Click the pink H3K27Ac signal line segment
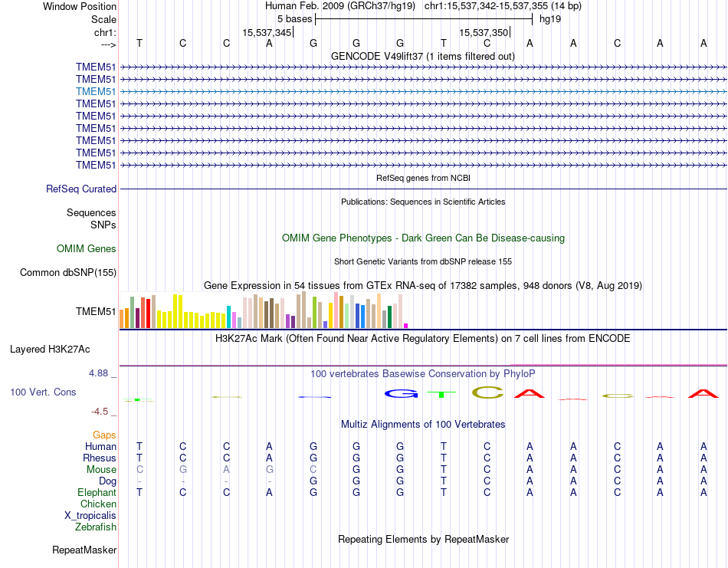This screenshot has width=728, height=568. point(618,365)
